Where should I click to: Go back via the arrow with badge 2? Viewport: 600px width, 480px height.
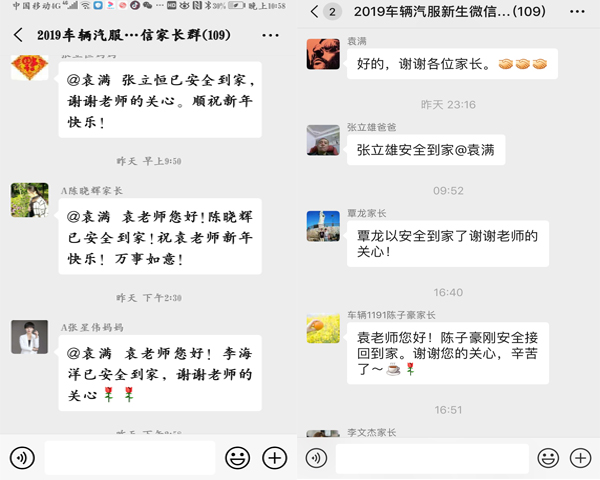325,11
